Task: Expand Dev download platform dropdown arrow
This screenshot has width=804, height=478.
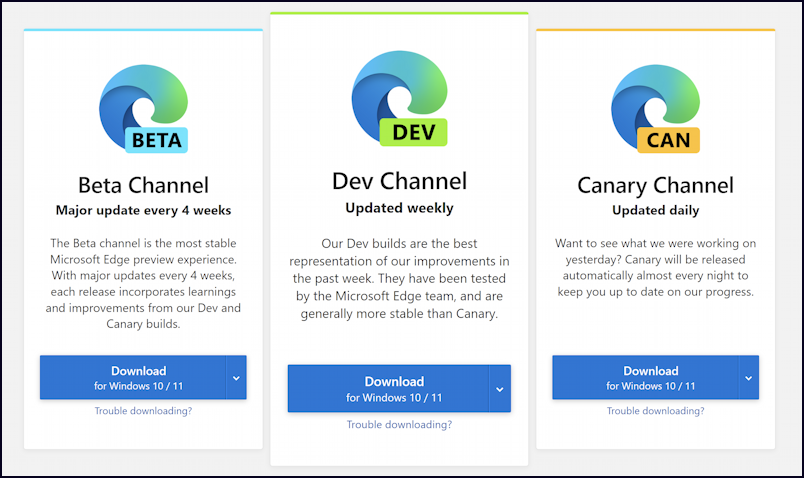Action: (500, 389)
